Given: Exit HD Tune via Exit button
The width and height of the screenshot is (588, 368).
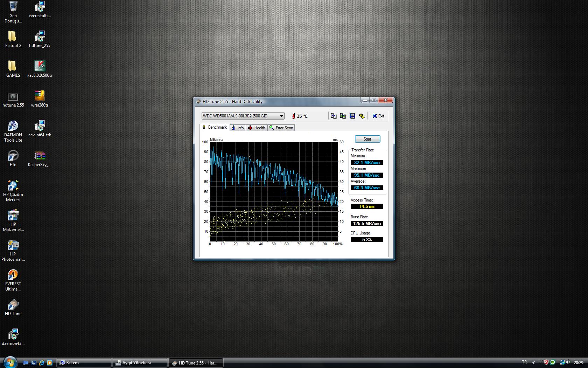Looking at the screenshot, I should [378, 116].
